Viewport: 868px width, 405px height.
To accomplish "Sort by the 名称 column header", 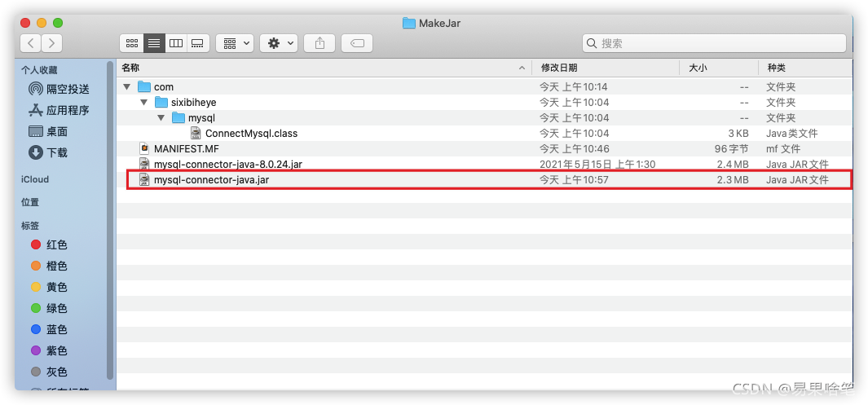I will [x=130, y=68].
